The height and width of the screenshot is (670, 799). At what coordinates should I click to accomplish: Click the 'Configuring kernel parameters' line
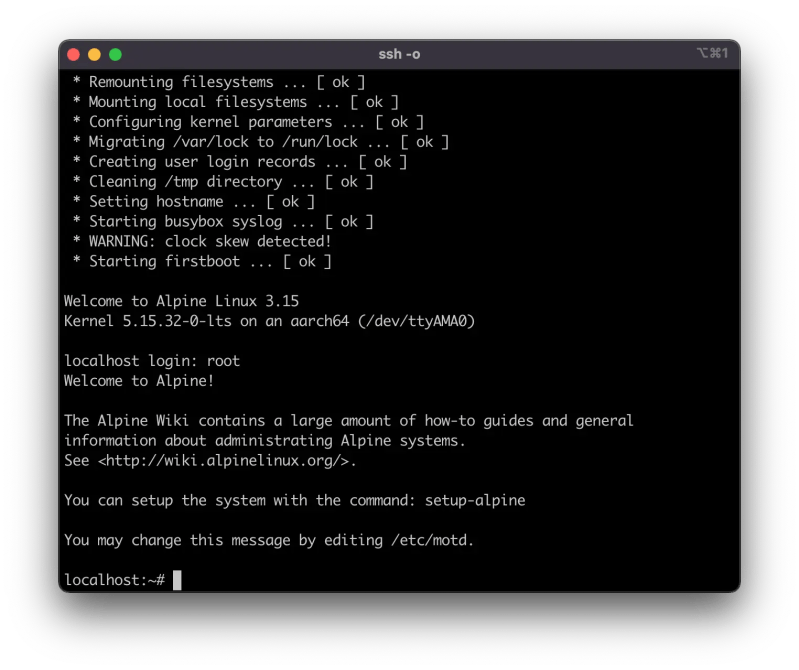pos(248,122)
